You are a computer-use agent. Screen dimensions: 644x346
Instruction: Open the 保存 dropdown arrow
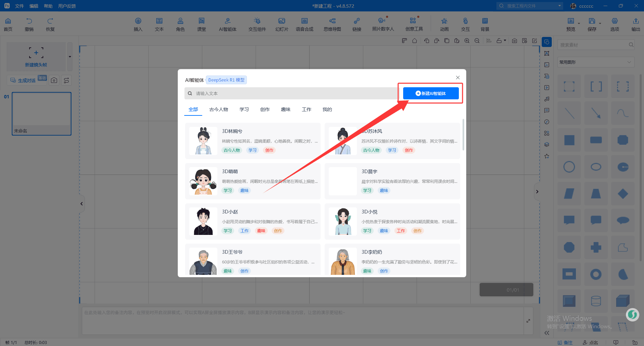pos(600,23)
